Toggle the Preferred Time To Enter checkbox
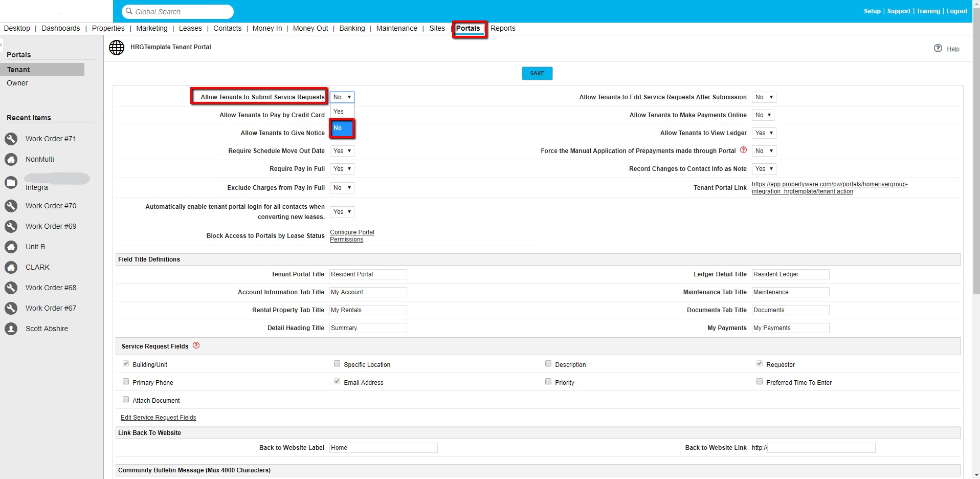The width and height of the screenshot is (980, 479). (760, 382)
